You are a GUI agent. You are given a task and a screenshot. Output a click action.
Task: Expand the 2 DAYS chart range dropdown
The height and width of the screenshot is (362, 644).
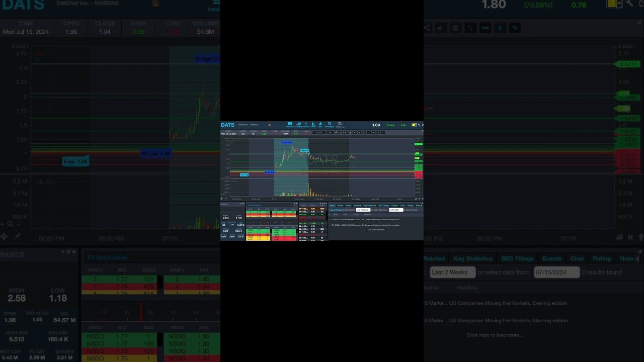[x=319, y=133]
